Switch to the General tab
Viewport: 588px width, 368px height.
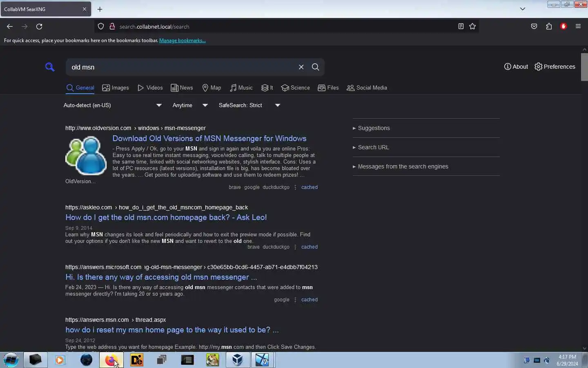80,88
